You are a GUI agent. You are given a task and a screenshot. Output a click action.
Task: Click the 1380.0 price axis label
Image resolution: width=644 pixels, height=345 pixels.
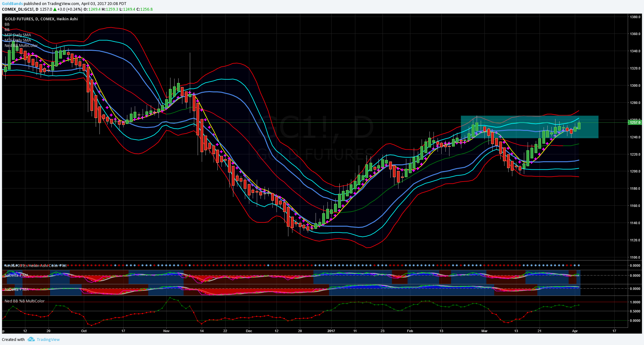(635, 17)
